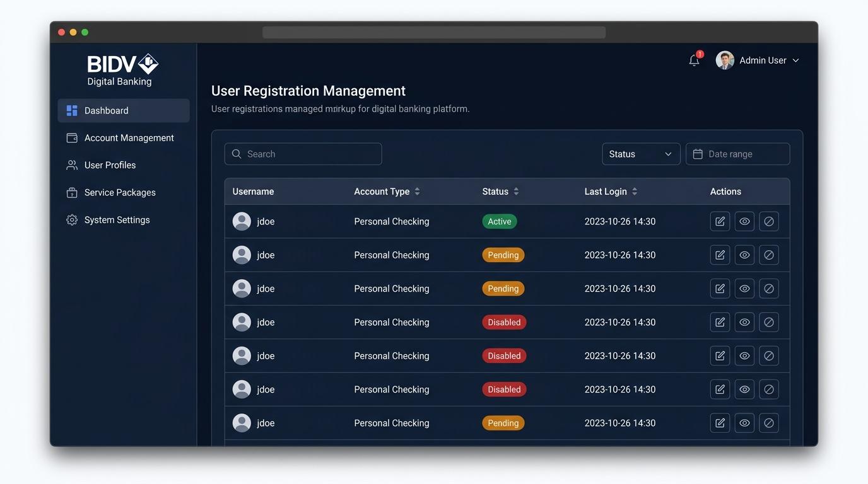Click the Username column header
The height and width of the screenshot is (484, 868).
[253, 192]
